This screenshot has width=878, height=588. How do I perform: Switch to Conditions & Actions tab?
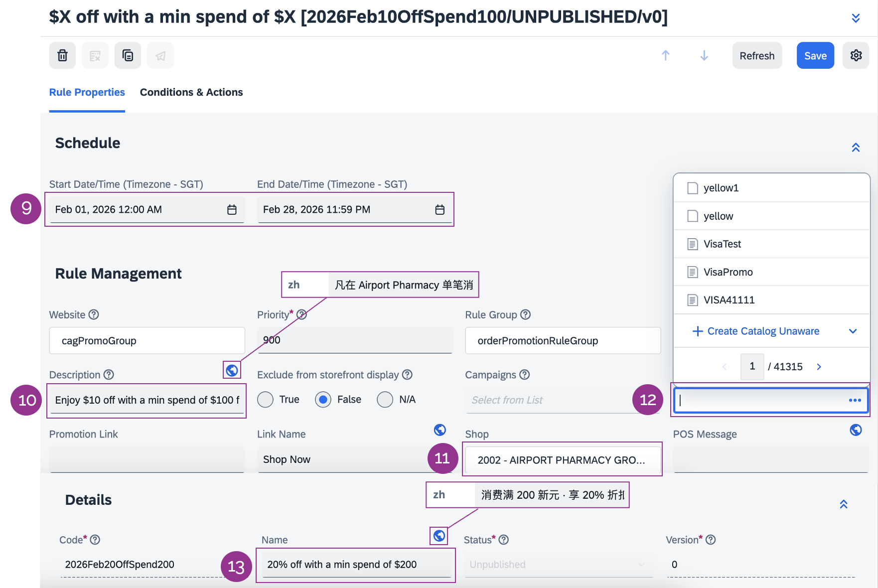click(191, 92)
